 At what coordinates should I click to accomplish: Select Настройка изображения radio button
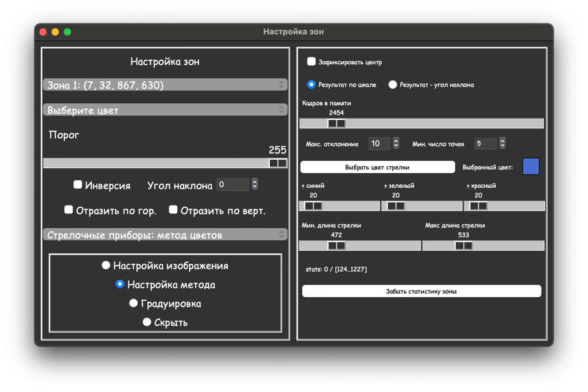[x=106, y=265]
